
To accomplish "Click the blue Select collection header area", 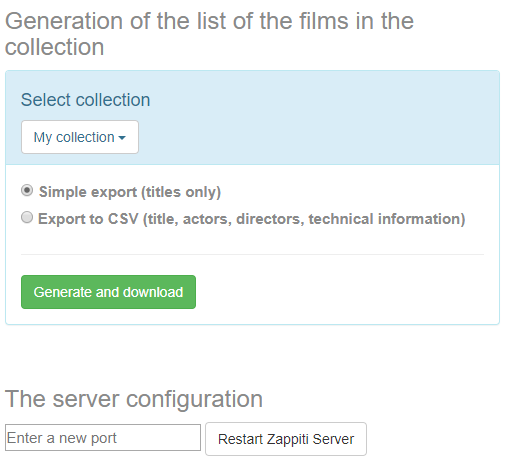I will coord(252,117).
